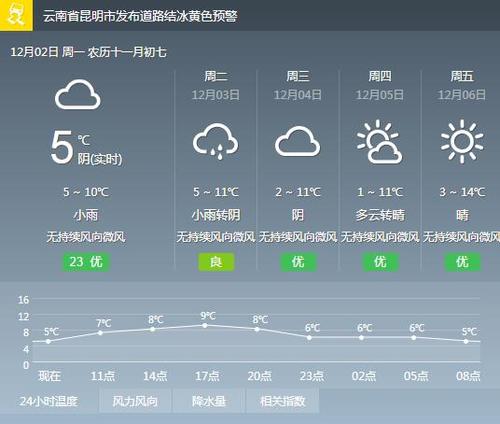Click today's cloudy weather icon
The height and width of the screenshot is (424, 500).
click(78, 94)
